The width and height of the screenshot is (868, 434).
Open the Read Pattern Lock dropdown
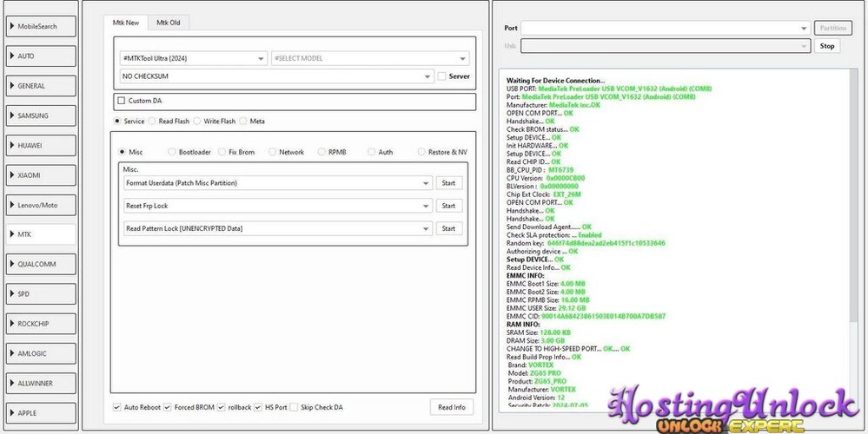(278, 228)
